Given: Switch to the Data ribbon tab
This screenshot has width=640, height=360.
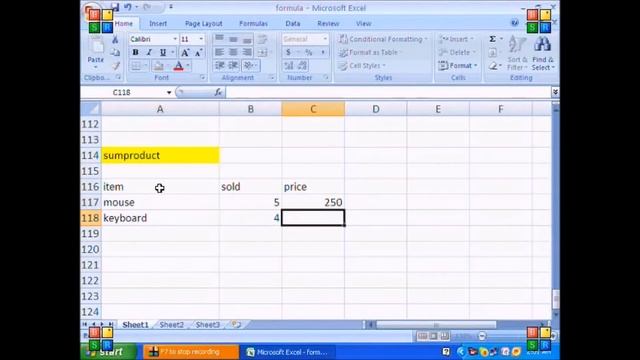Looking at the screenshot, I should 293,24.
